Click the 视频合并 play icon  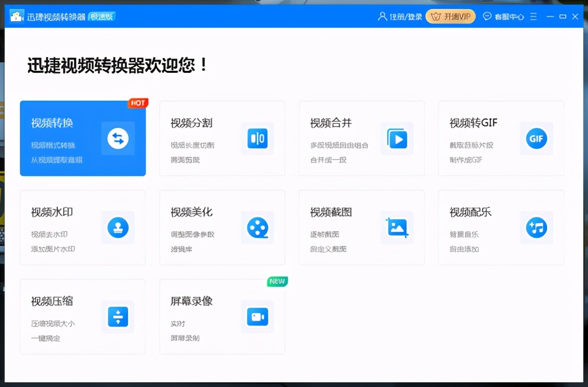(x=397, y=138)
